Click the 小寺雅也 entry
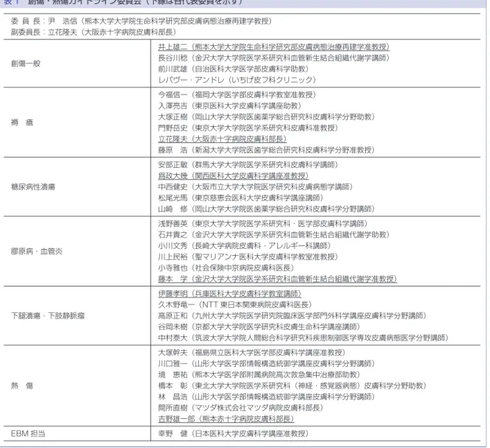 click(226, 268)
